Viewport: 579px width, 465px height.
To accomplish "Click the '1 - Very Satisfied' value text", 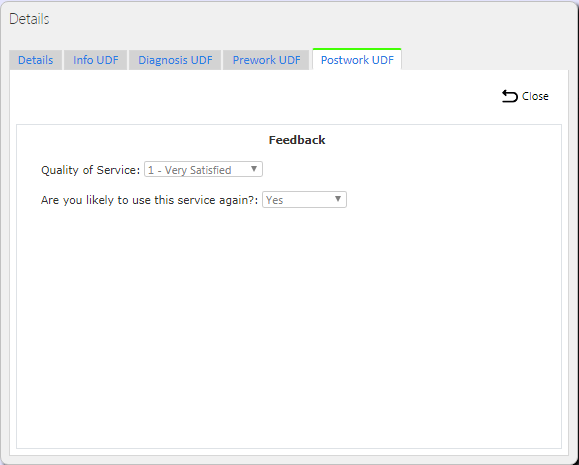I will click(x=189, y=170).
